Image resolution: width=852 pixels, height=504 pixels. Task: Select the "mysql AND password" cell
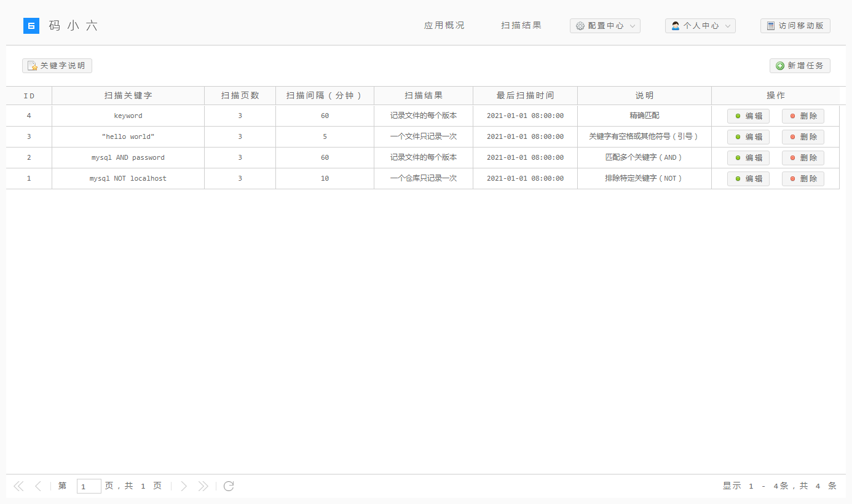click(x=128, y=157)
